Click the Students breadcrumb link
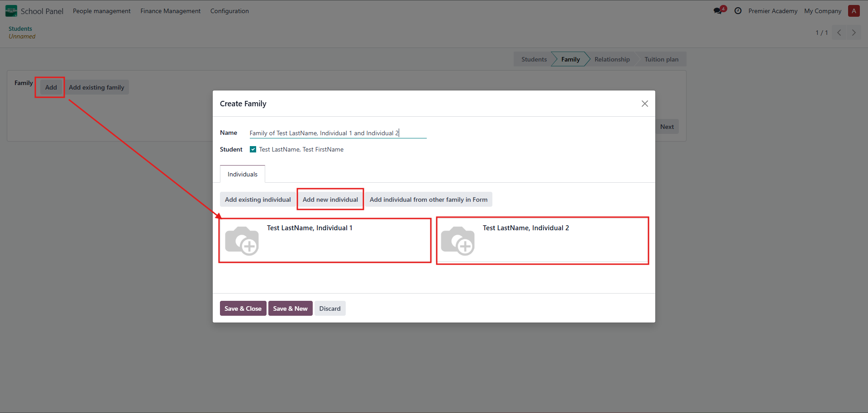This screenshot has height=413, width=868. (20, 28)
